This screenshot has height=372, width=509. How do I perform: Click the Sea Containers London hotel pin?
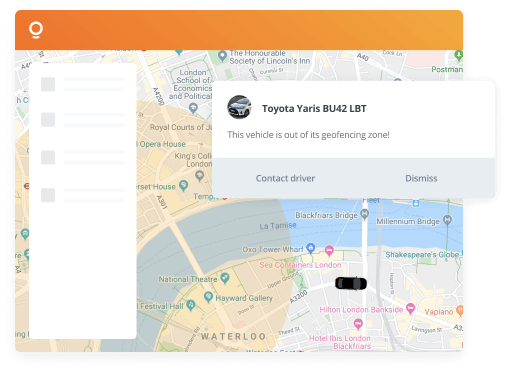tap(329, 250)
